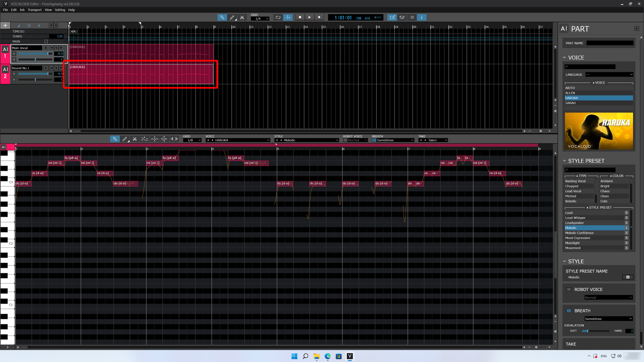This screenshot has height=362, width=644.
Task: Select the note duration adjustment tool
Action: point(174,139)
